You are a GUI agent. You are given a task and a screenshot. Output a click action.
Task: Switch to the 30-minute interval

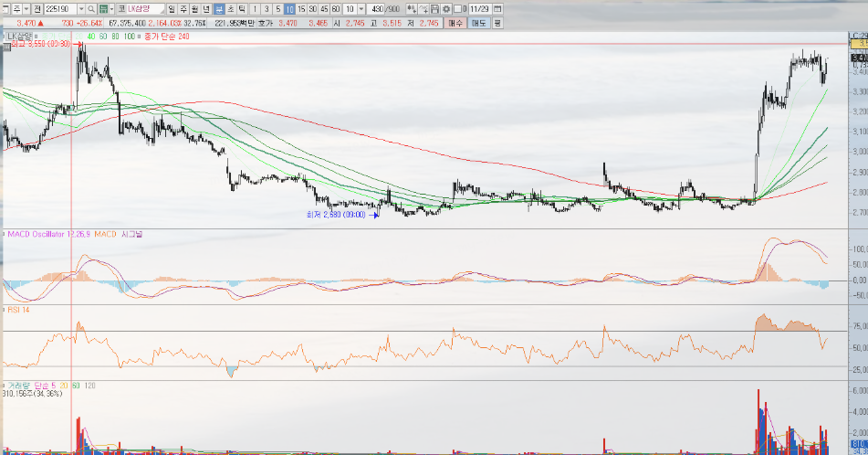(313, 9)
